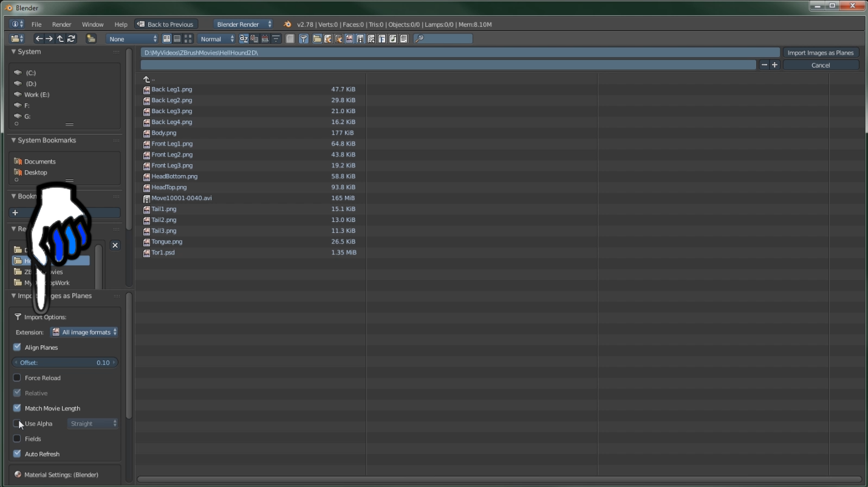Go forward to the next folder

(49, 39)
